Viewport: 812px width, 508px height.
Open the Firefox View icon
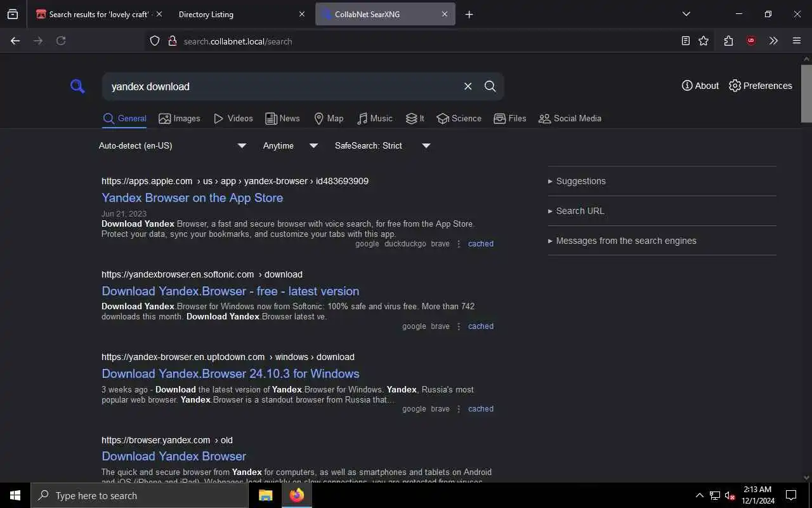click(x=13, y=14)
